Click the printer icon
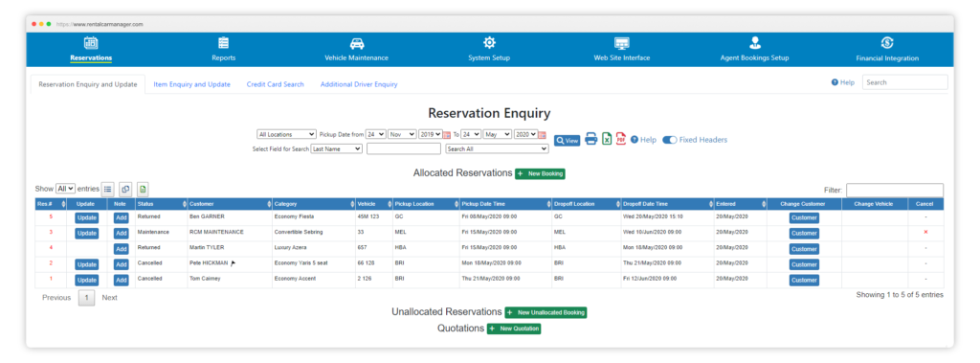This screenshot has width=980, height=363. [591, 140]
